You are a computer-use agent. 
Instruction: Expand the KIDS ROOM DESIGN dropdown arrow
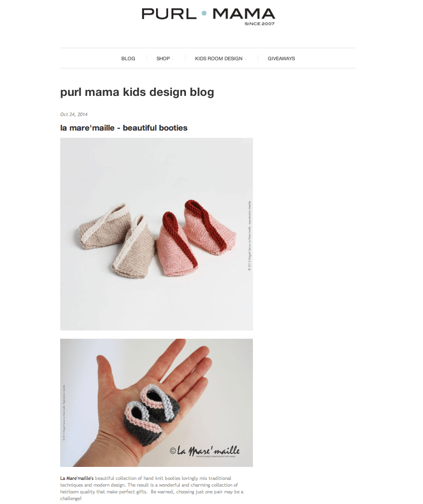click(x=246, y=59)
